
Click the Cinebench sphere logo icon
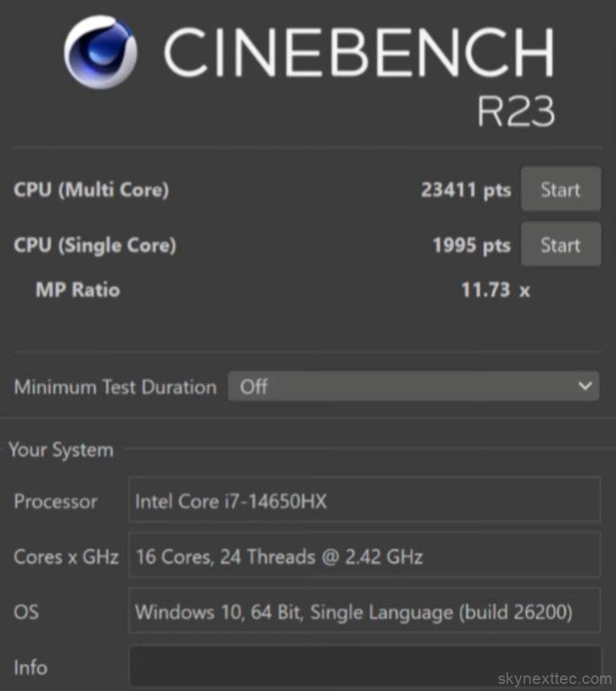tap(100, 52)
